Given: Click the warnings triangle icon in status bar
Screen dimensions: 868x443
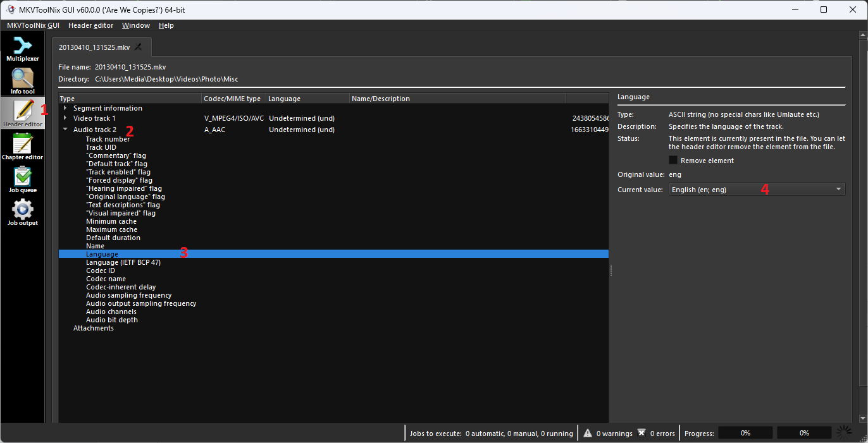Looking at the screenshot, I should click(x=588, y=434).
